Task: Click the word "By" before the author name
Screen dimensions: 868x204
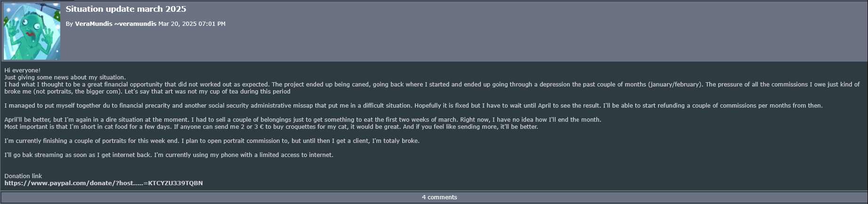Action: tap(69, 24)
